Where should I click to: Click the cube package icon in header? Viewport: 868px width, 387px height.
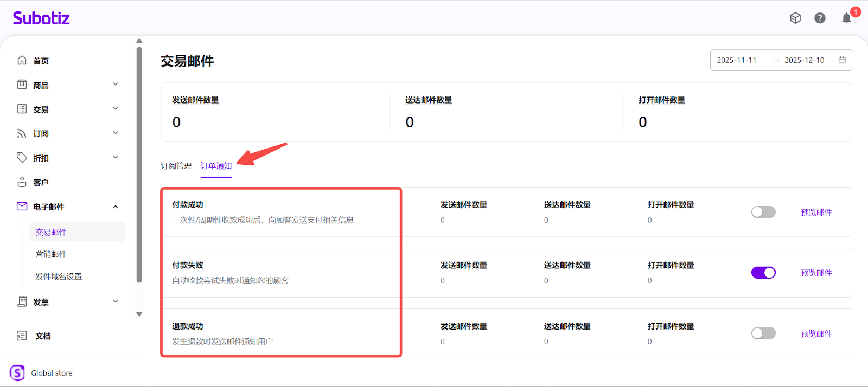tap(795, 18)
